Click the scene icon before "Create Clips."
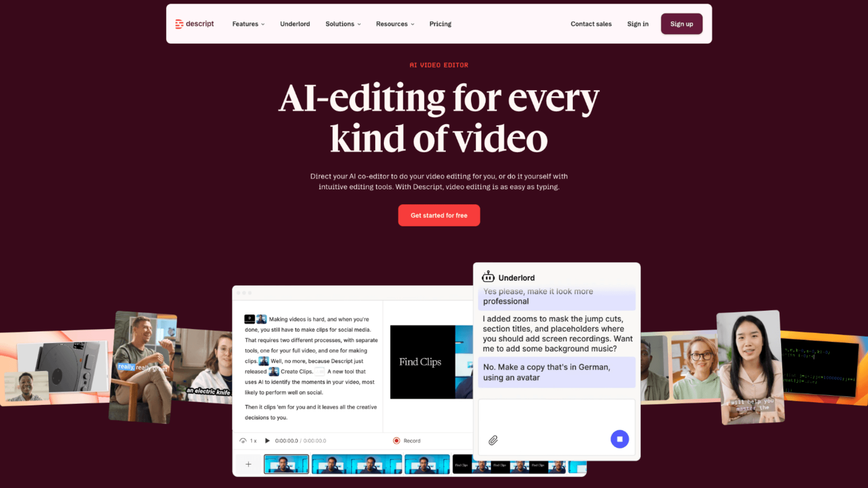Image resolution: width=868 pixels, height=488 pixels. pyautogui.click(x=274, y=371)
